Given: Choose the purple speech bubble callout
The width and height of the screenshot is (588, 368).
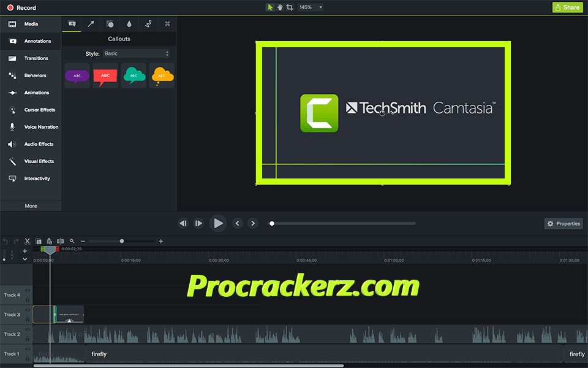Looking at the screenshot, I should 77,76.
